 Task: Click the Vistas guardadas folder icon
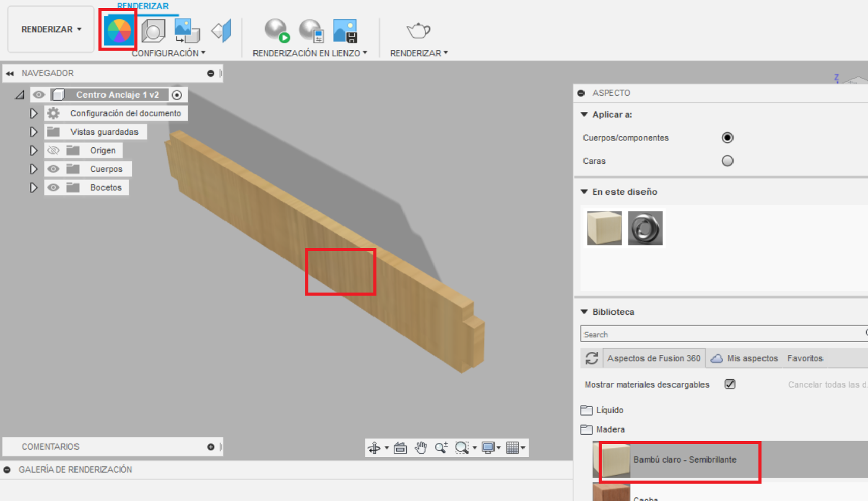click(53, 132)
